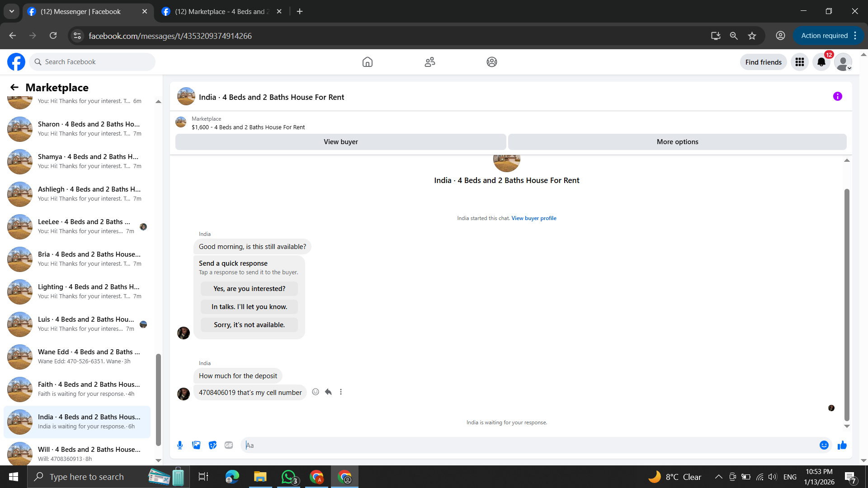868x488 pixels.
Task: Open WhatsApp from the taskbar
Action: tap(288, 477)
